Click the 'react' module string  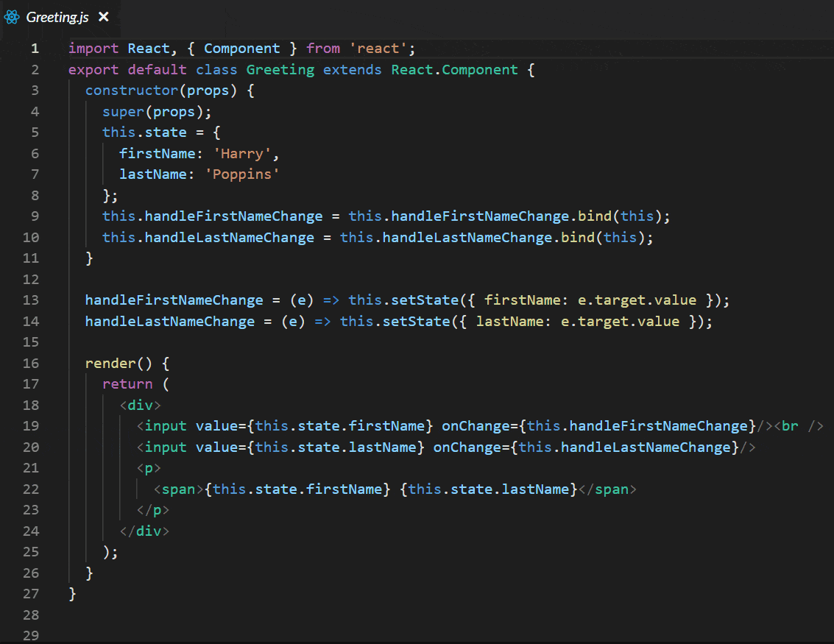[x=378, y=48]
